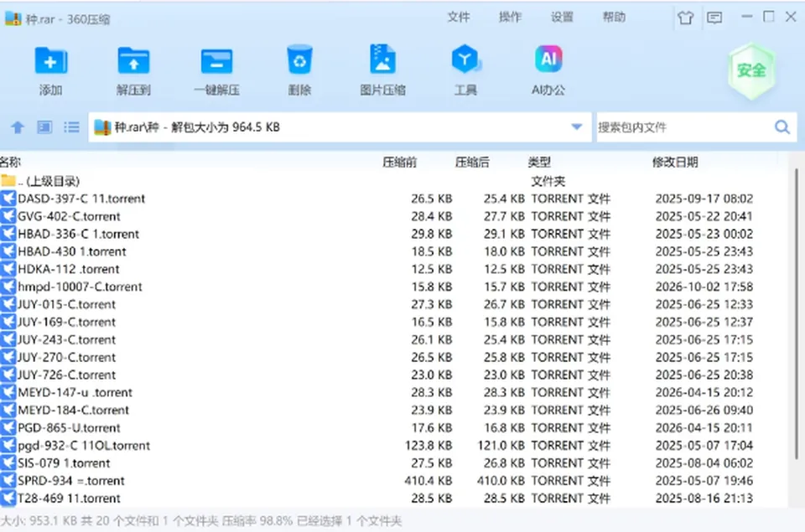Click the vertical scrollbar of the file list

(x=797, y=314)
